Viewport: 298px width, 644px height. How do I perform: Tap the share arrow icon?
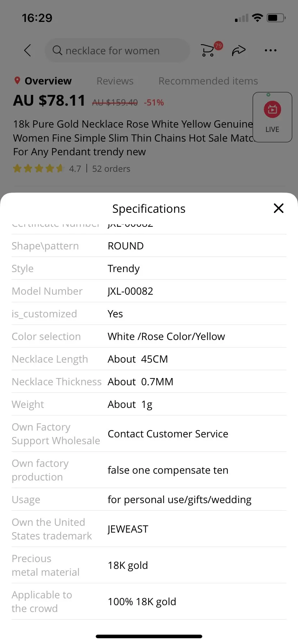click(239, 51)
